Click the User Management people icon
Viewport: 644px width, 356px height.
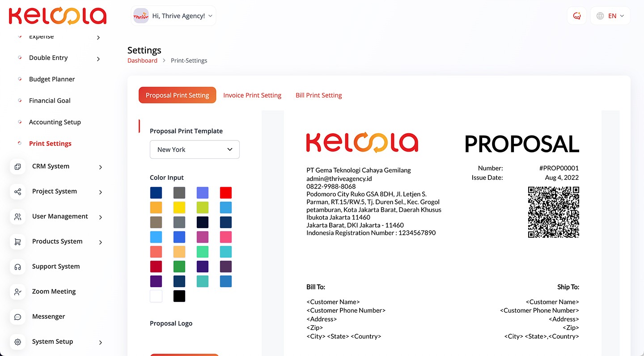(18, 216)
